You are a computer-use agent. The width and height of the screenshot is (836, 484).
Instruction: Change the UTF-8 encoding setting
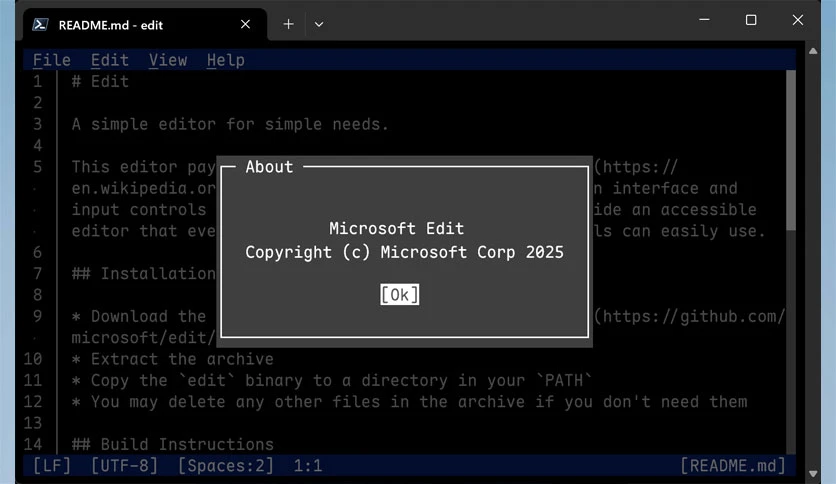(x=124, y=466)
